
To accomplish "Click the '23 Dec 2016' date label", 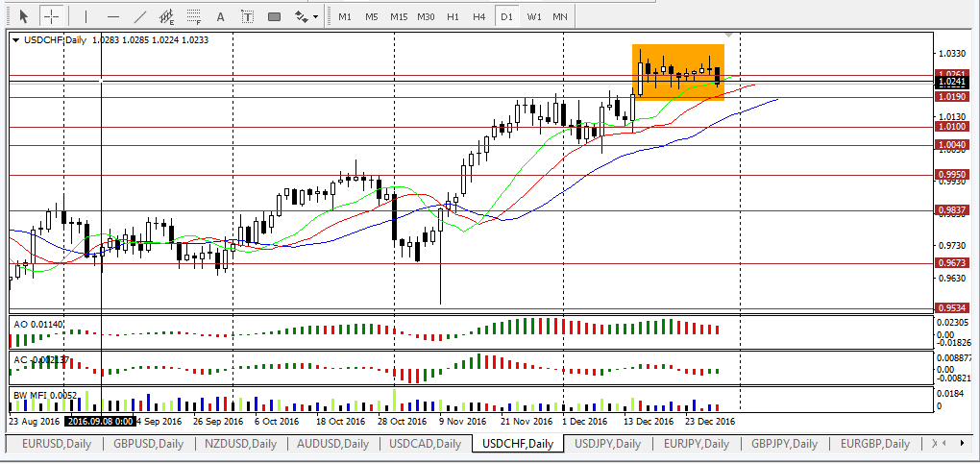I will (711, 422).
